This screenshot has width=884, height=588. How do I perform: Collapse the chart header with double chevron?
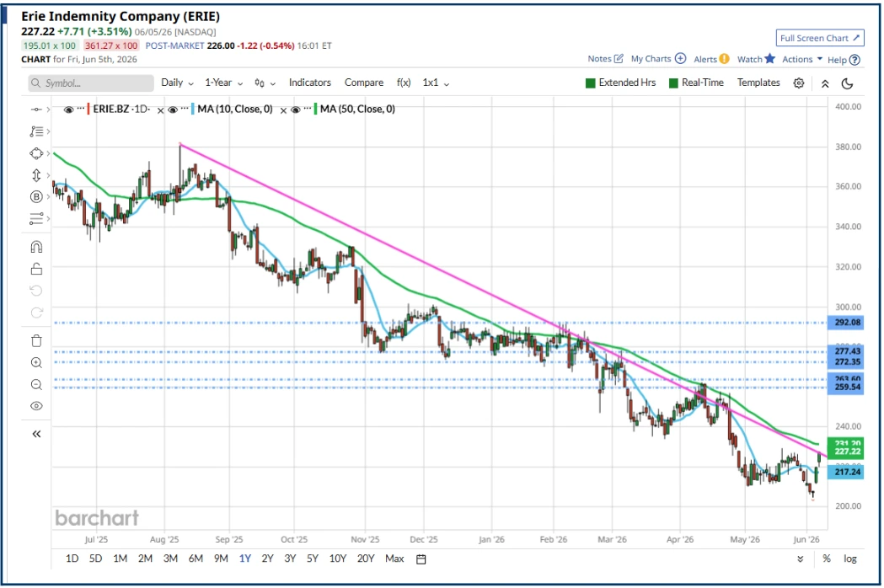[825, 83]
